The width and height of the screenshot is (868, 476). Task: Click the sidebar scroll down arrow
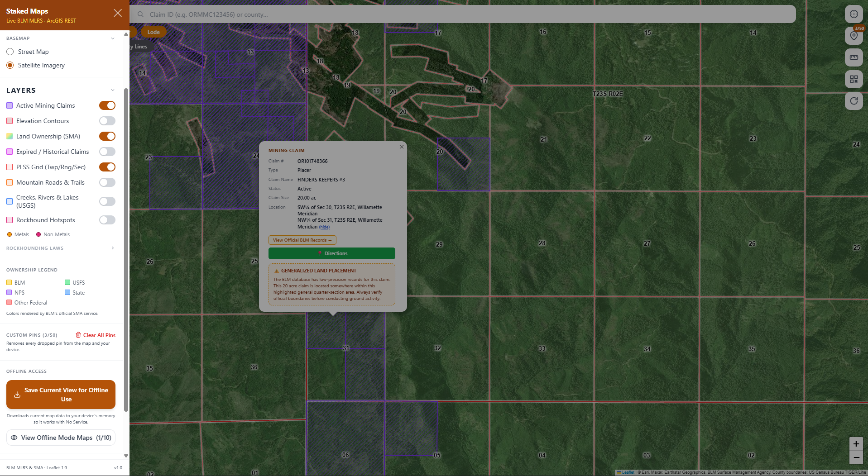[126, 456]
